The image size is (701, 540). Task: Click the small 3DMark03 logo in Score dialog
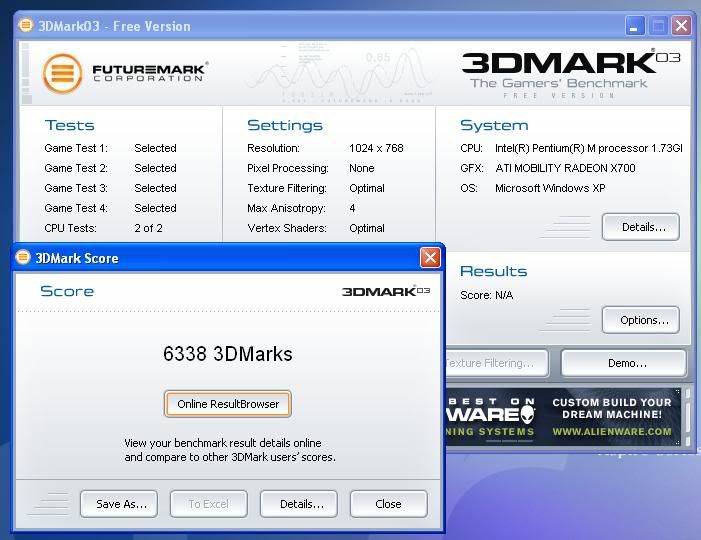pos(386,291)
